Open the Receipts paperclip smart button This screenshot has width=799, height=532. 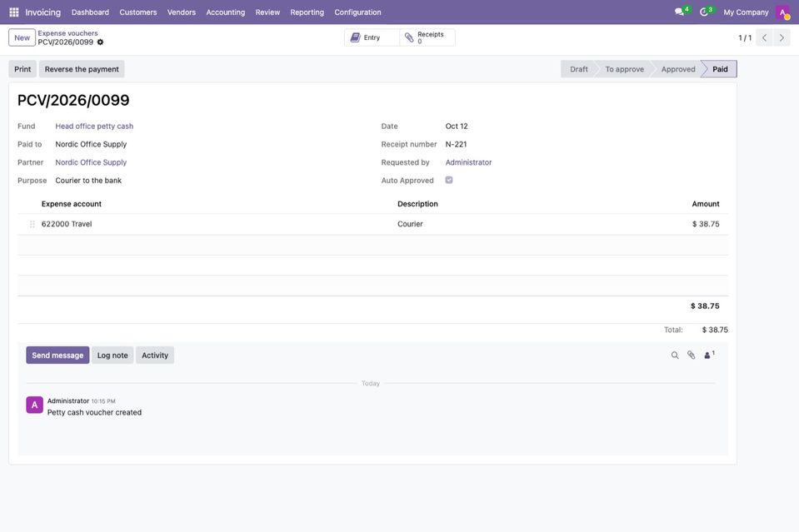[x=427, y=37]
